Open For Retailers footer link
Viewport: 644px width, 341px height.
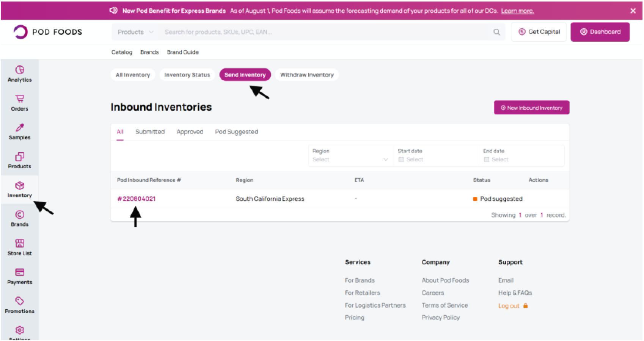362,293
